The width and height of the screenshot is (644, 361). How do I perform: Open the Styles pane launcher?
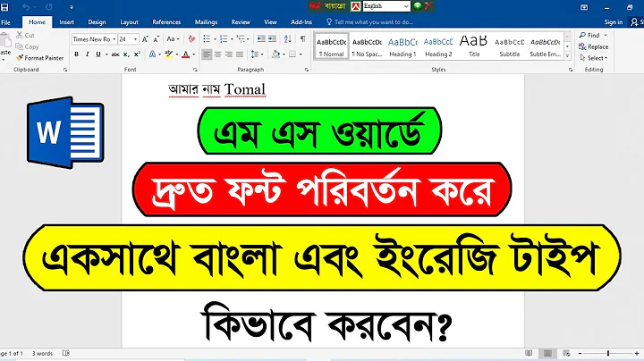(571, 71)
